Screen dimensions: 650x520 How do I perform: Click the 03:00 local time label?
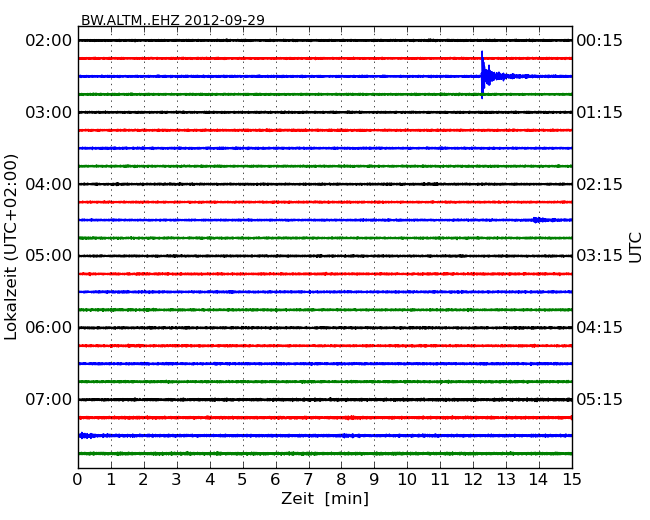(49, 112)
